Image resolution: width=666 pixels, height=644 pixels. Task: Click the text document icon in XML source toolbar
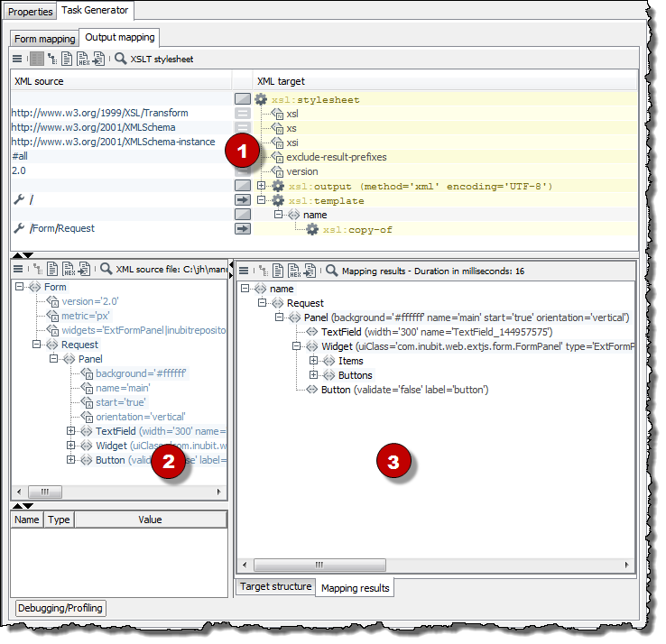click(52, 269)
